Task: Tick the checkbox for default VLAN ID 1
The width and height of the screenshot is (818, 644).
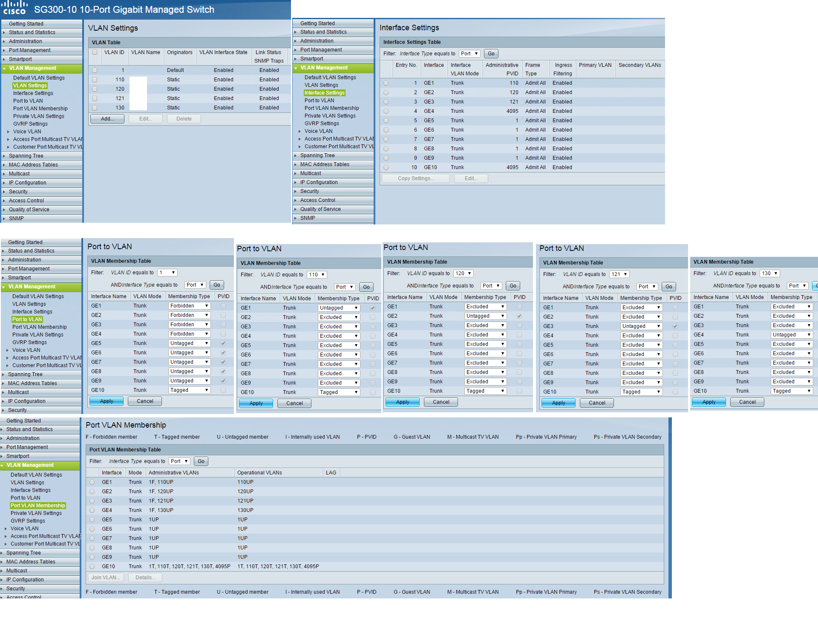Action: (95, 70)
